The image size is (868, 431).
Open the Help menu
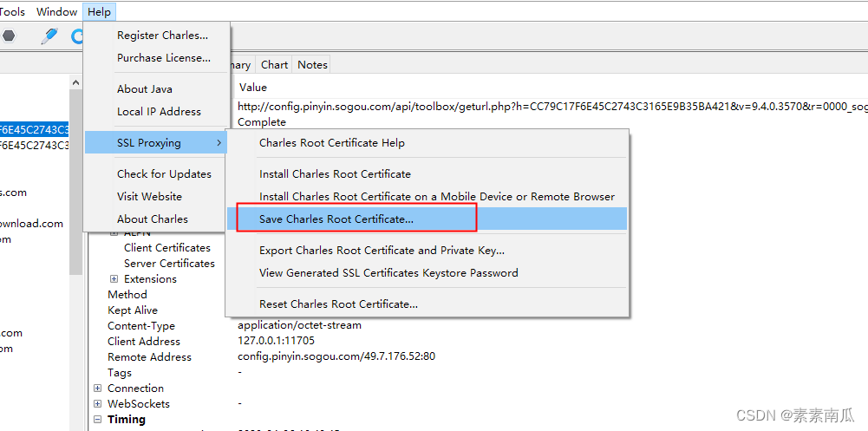(99, 11)
